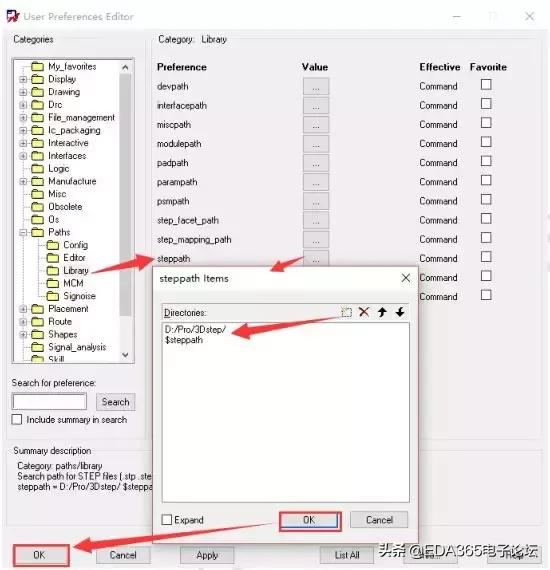Click the Search button
This screenshot has width=550, height=570.
click(116, 402)
